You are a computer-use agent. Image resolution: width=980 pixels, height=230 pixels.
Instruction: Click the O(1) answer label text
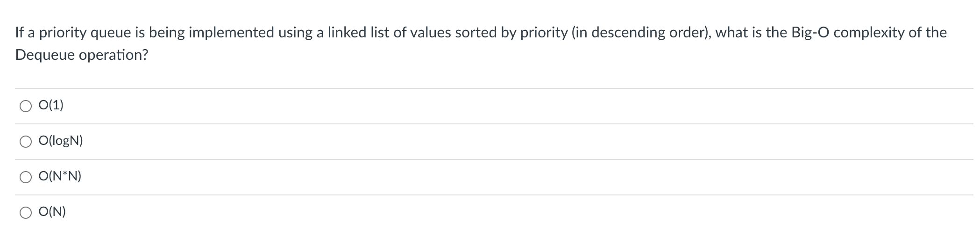pyautogui.click(x=51, y=106)
